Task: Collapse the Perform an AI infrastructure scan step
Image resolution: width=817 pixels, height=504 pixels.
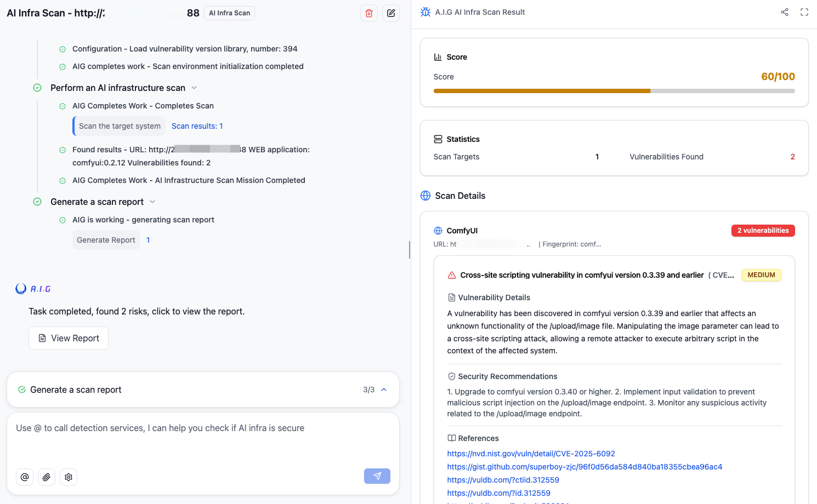Action: tap(194, 88)
